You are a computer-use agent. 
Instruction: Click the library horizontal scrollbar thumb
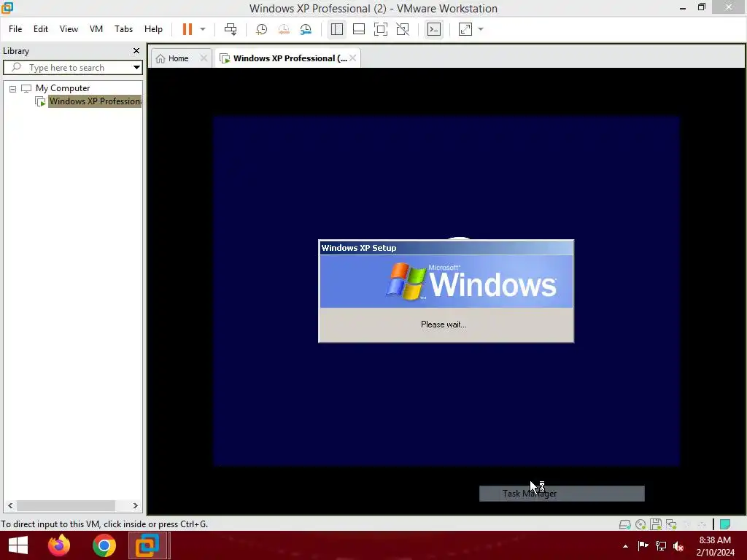click(66, 506)
